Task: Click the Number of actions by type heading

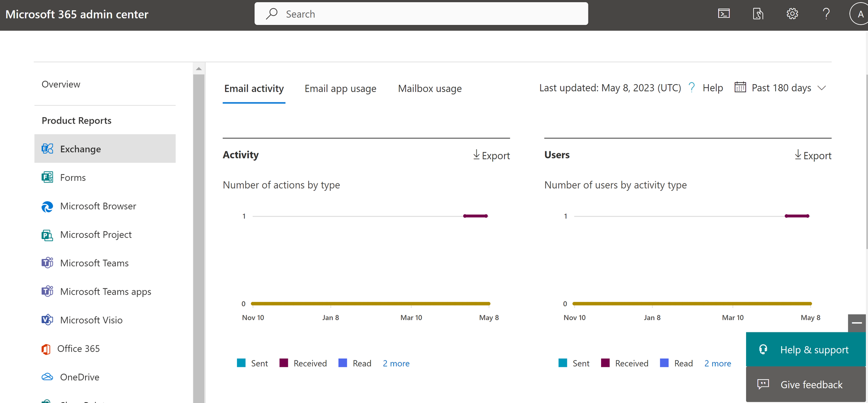Action: (x=281, y=185)
